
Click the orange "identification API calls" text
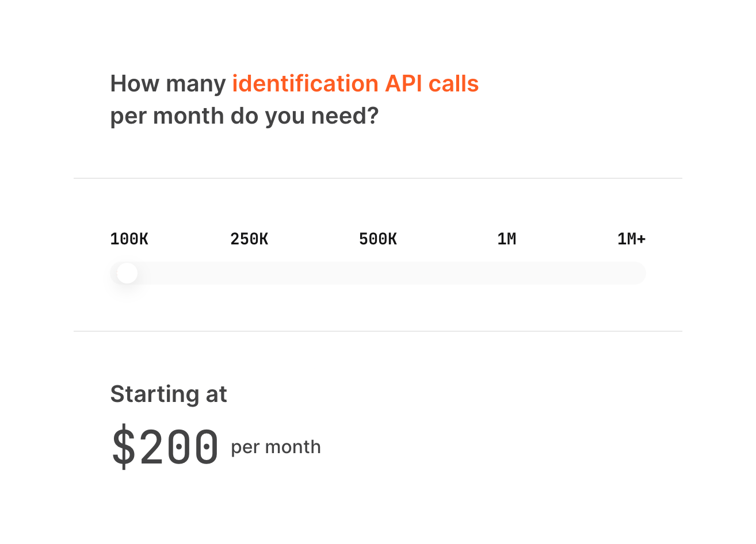pos(355,84)
